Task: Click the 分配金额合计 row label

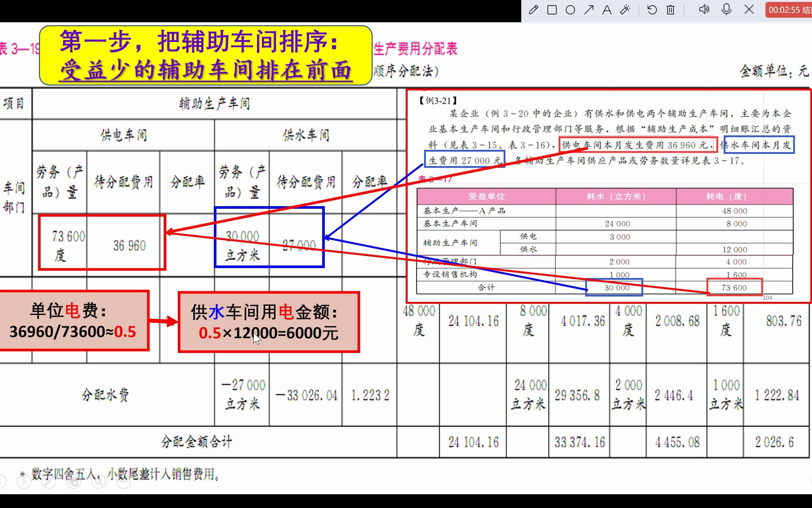Action: point(196,442)
